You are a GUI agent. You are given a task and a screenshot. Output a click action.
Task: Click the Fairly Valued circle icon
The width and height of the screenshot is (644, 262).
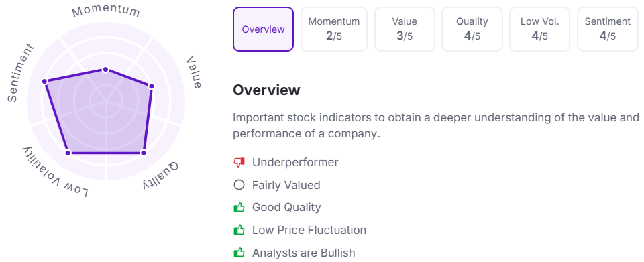(x=239, y=185)
